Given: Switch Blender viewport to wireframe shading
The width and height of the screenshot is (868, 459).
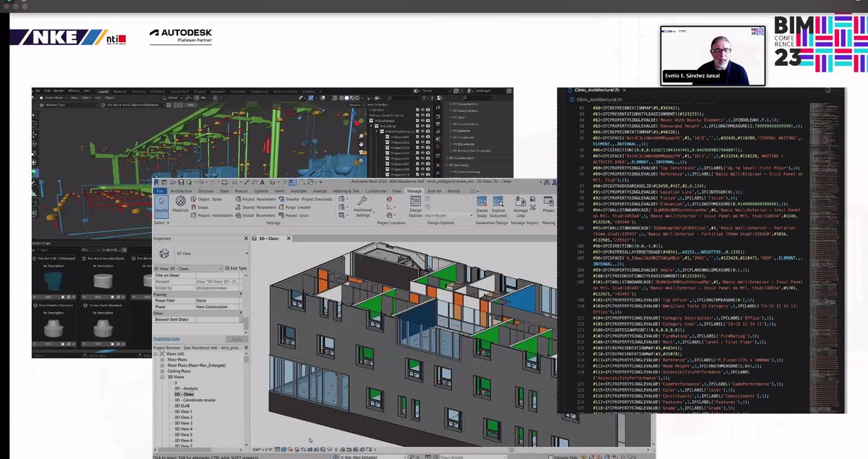Looking at the screenshot, I should click(342, 98).
